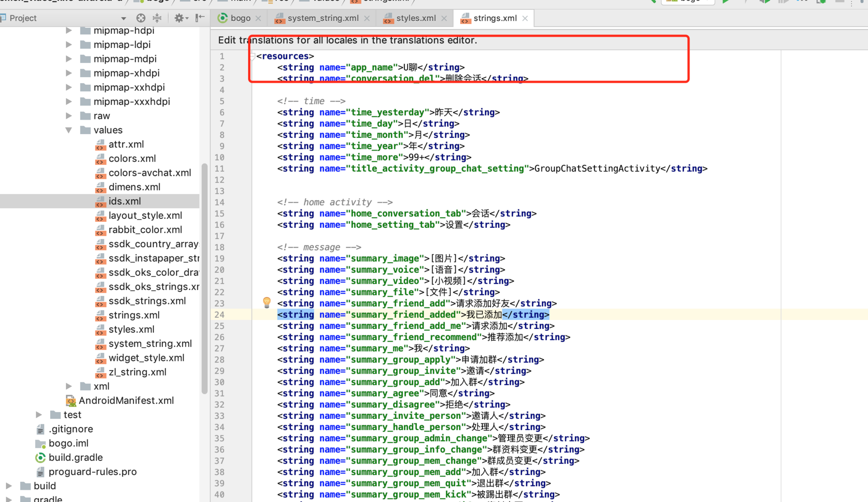Click the lightbulb quick-fix icon

point(267,302)
